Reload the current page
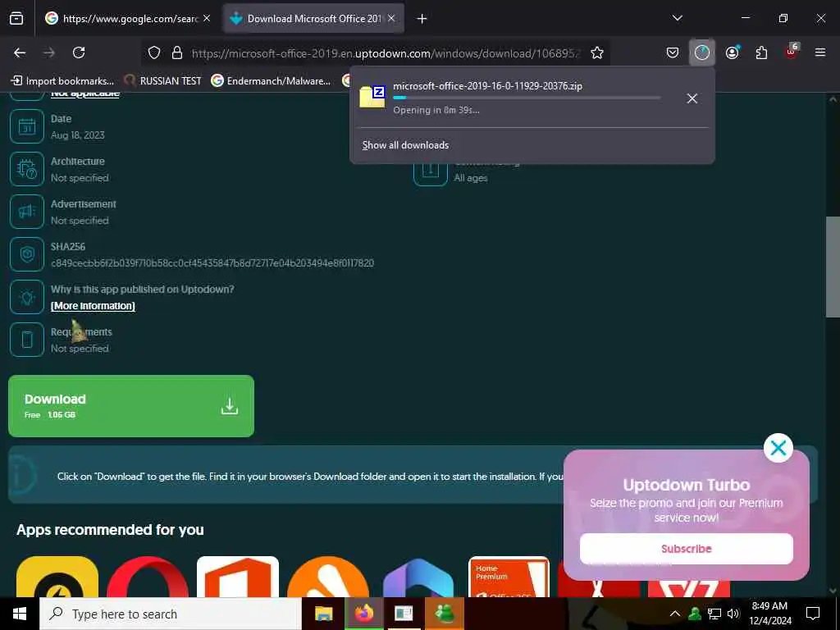This screenshot has height=630, width=840. pyautogui.click(x=79, y=52)
